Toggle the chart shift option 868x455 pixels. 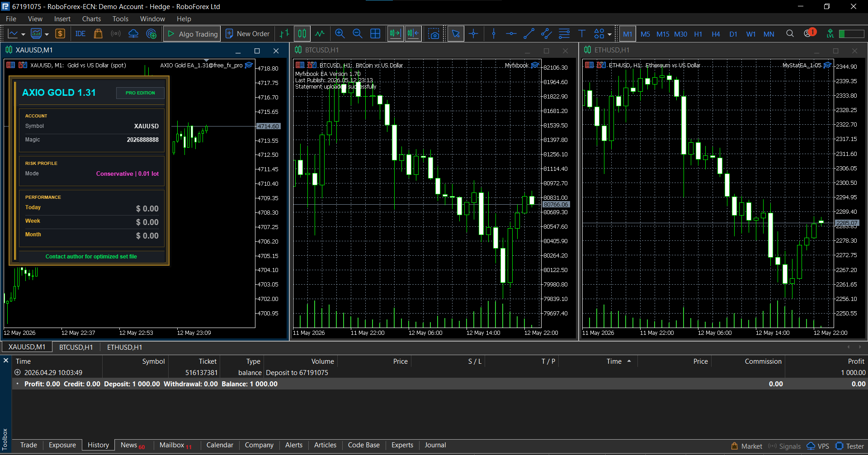point(414,34)
